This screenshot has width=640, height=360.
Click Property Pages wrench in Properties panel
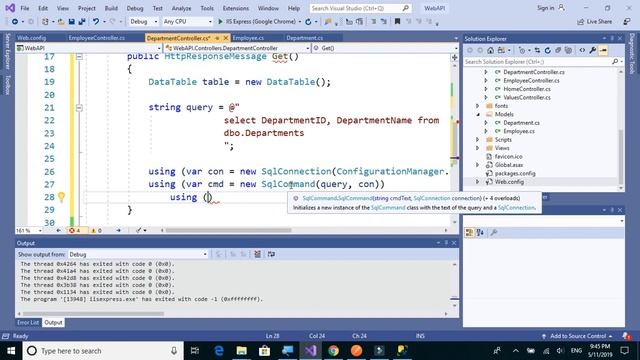pos(493,233)
